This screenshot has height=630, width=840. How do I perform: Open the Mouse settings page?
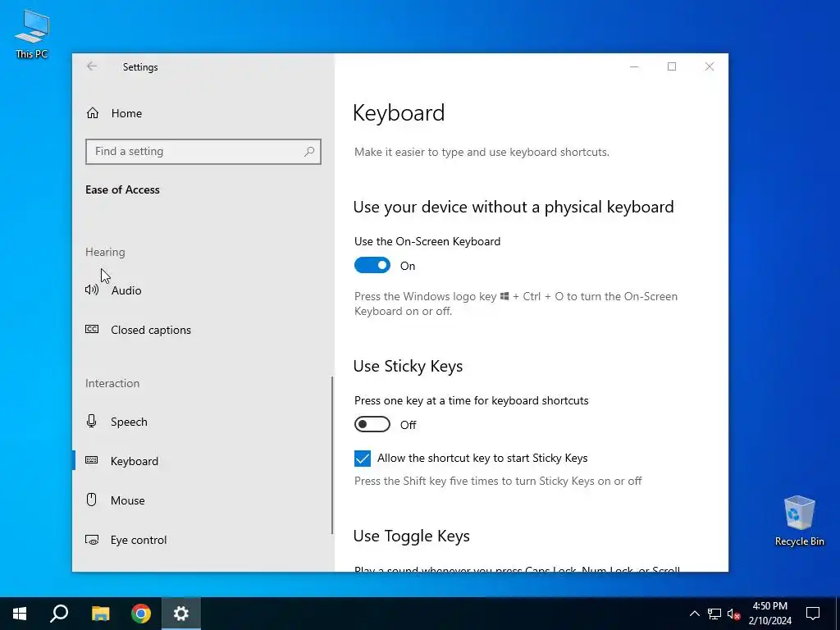[203, 500]
